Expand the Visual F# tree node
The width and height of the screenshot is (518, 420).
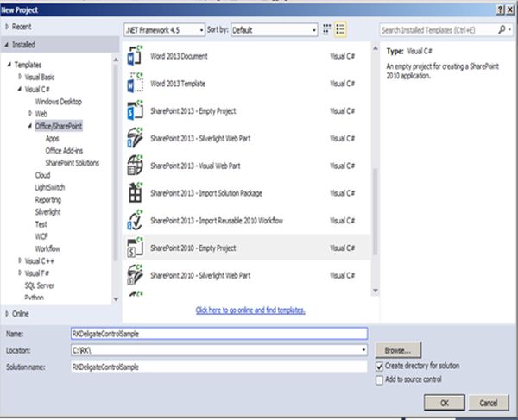coord(20,273)
